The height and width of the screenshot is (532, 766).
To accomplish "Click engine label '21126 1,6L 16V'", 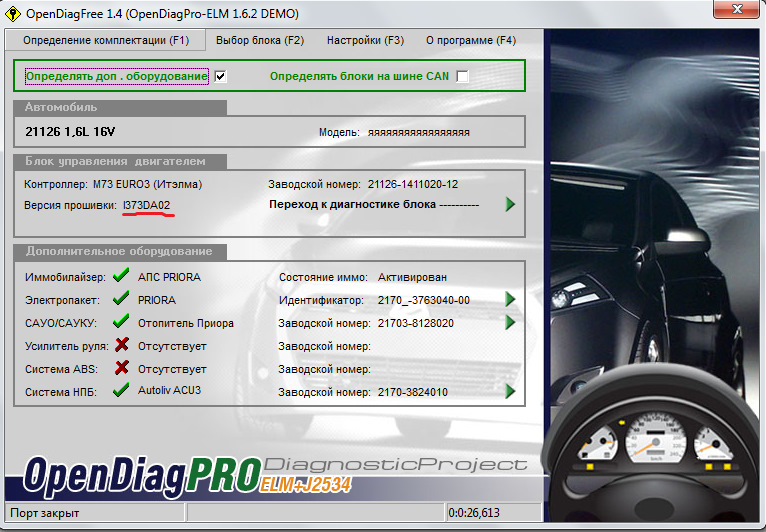I will (70, 131).
